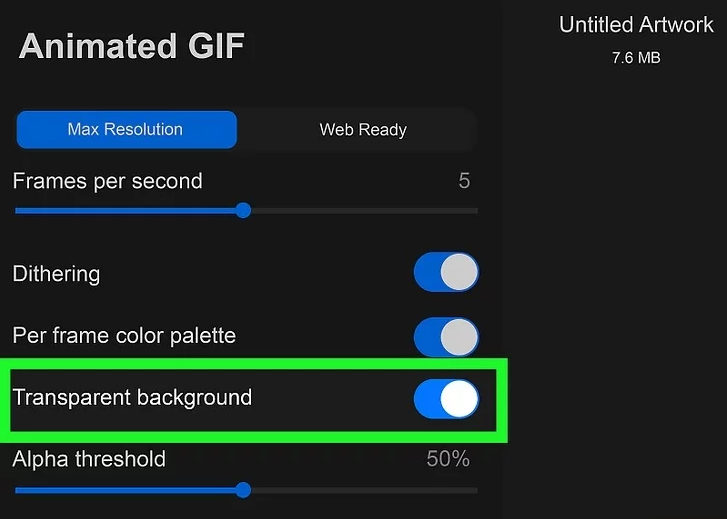
Task: Select the Max Resolution tab
Action: tap(126, 130)
